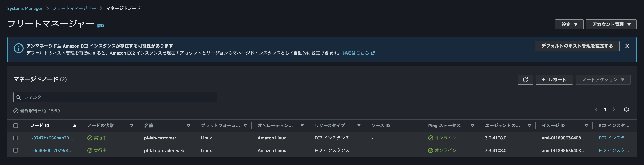Click the download icon on the レポート button
The width and height of the screenshot is (644, 165).
(543, 80)
